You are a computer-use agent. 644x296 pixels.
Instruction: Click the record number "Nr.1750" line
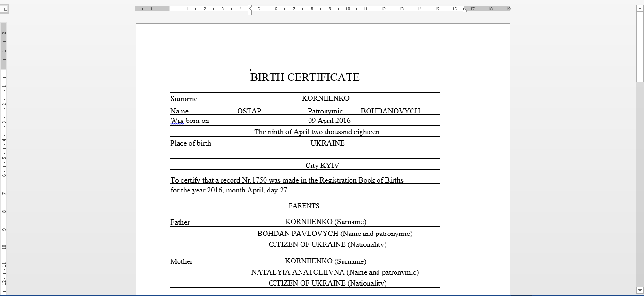(287, 180)
